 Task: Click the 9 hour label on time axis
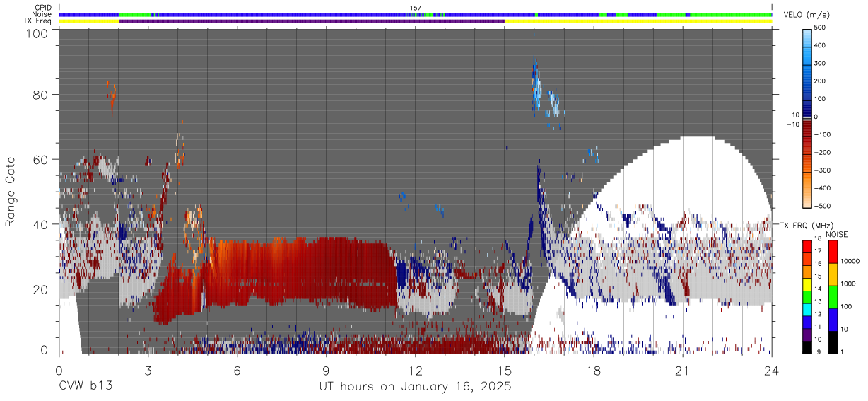[x=327, y=370]
